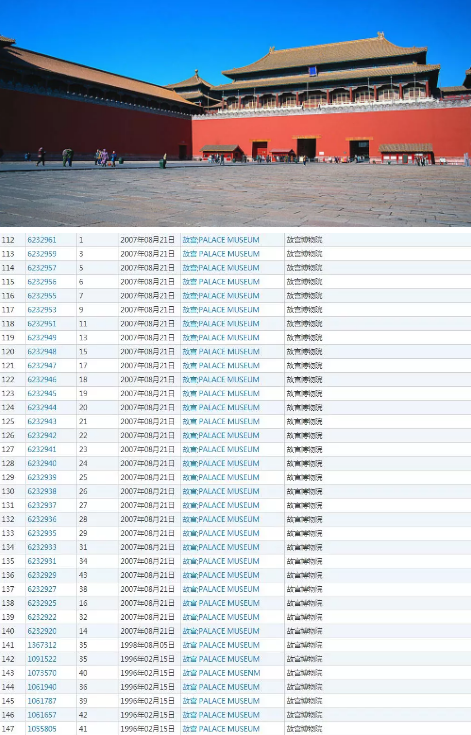Open registration number 6232925
The width and height of the screenshot is (471, 735).
click(42, 603)
